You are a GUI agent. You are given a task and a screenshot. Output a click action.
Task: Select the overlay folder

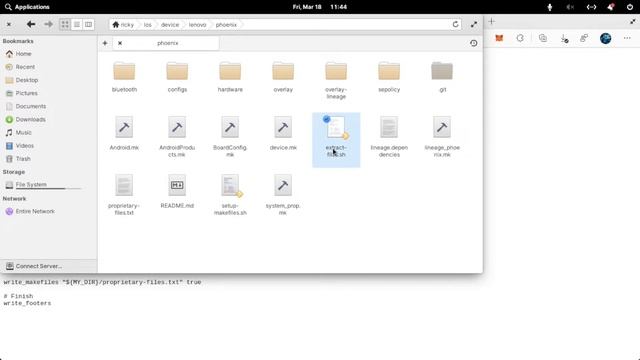point(283,77)
